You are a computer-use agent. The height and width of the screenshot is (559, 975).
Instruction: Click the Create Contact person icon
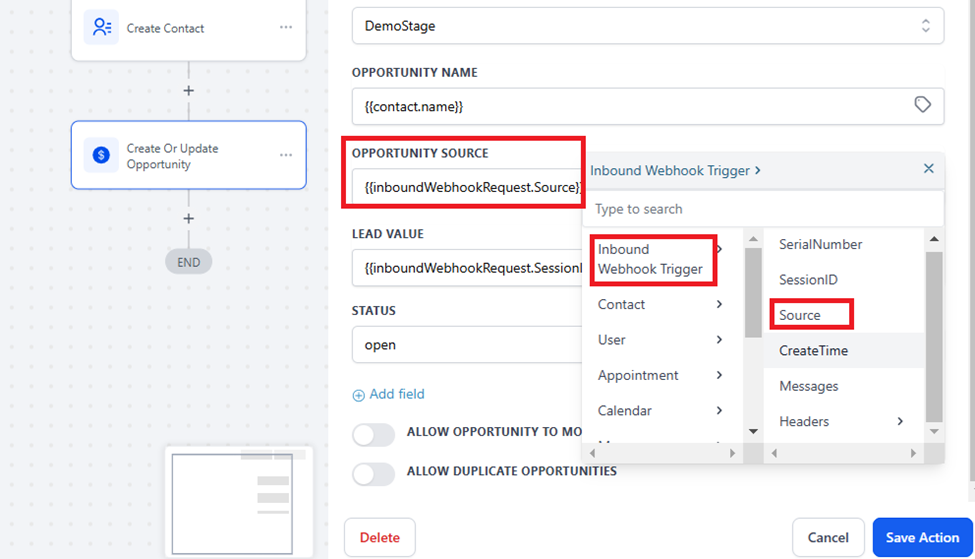pyautogui.click(x=101, y=28)
